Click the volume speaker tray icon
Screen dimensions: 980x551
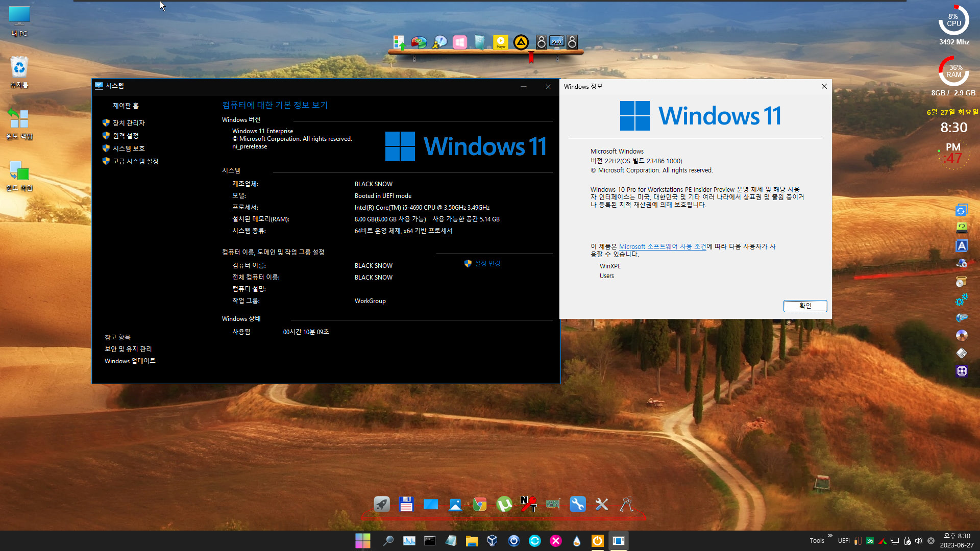point(919,541)
